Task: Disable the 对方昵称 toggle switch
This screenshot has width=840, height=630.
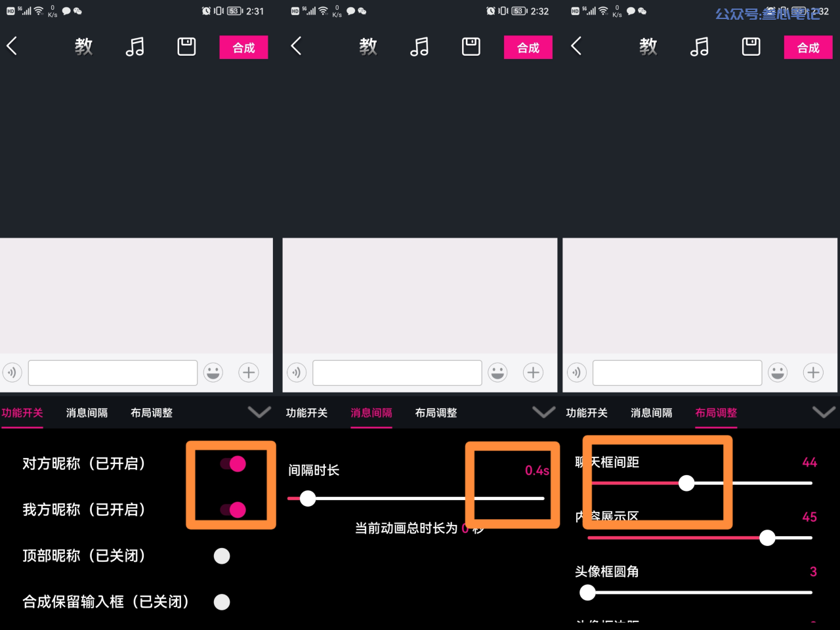Action: click(233, 464)
